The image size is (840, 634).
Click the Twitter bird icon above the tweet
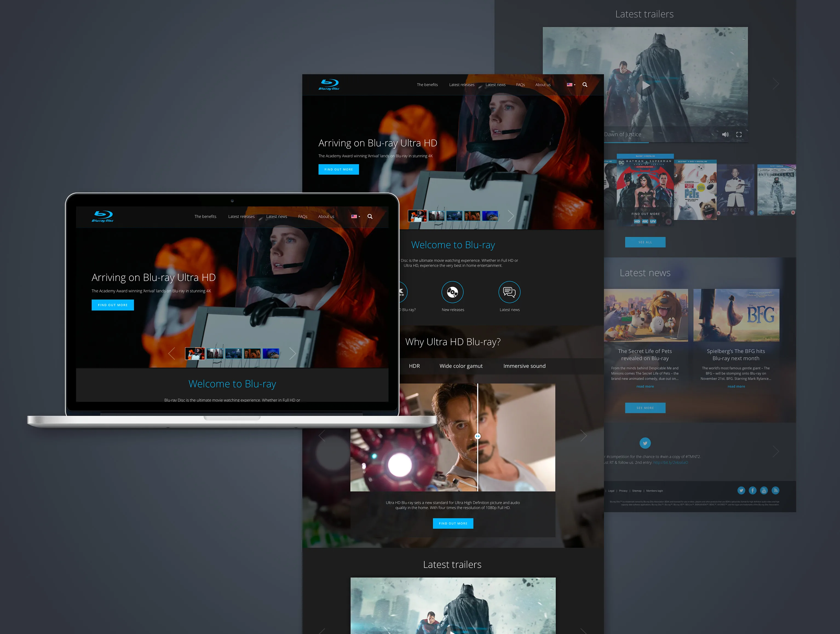click(x=645, y=443)
